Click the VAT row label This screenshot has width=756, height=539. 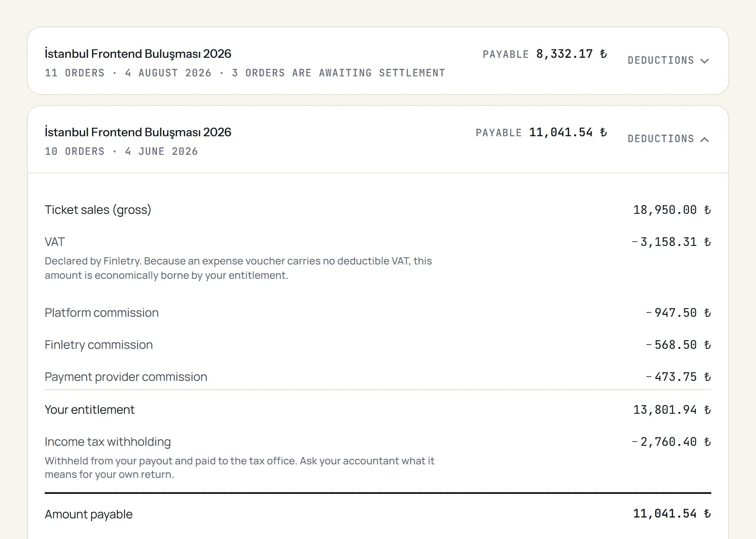[x=55, y=242]
